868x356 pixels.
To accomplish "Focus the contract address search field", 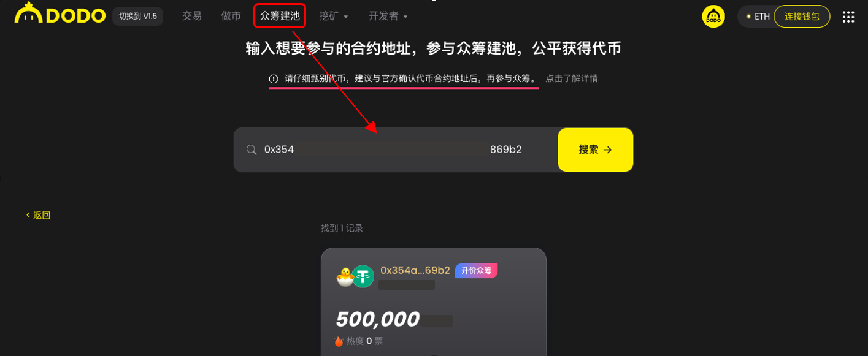I will tap(396, 150).
